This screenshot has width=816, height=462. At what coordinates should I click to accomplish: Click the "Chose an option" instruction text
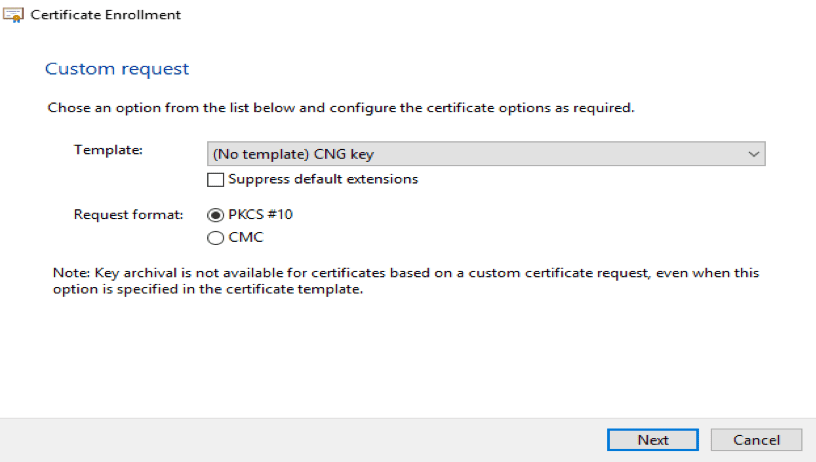tap(340, 107)
